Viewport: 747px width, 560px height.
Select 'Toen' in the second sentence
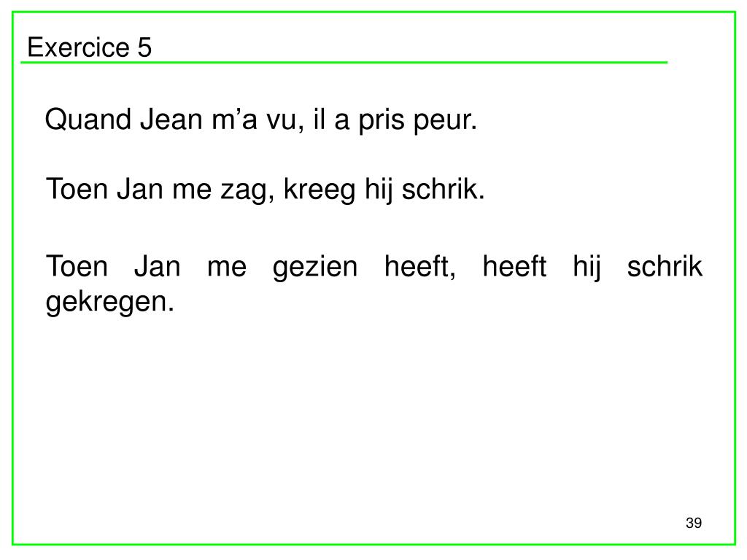pos(77,189)
